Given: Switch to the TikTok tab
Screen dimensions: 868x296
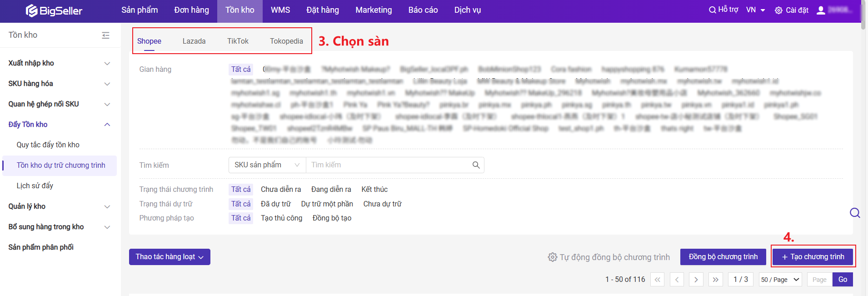Looking at the screenshot, I should click(x=238, y=41).
